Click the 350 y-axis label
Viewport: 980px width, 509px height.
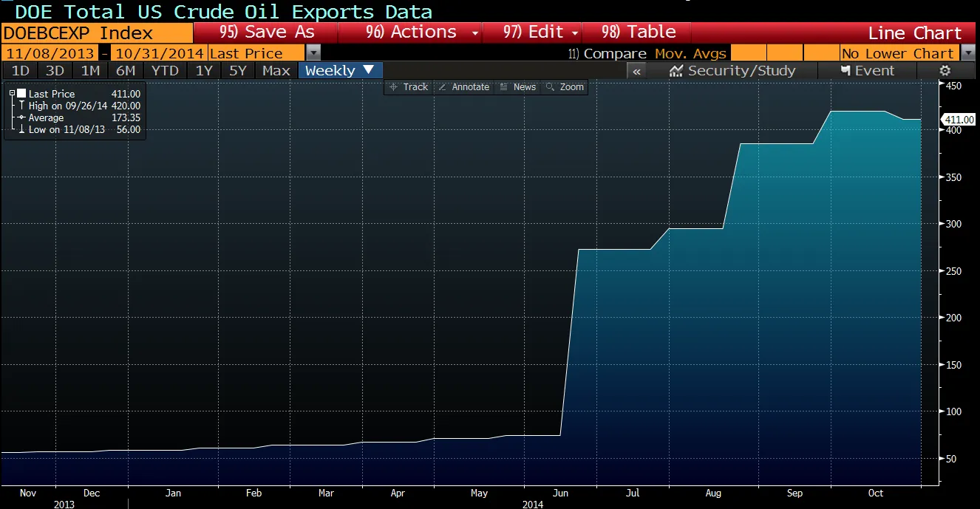953,177
